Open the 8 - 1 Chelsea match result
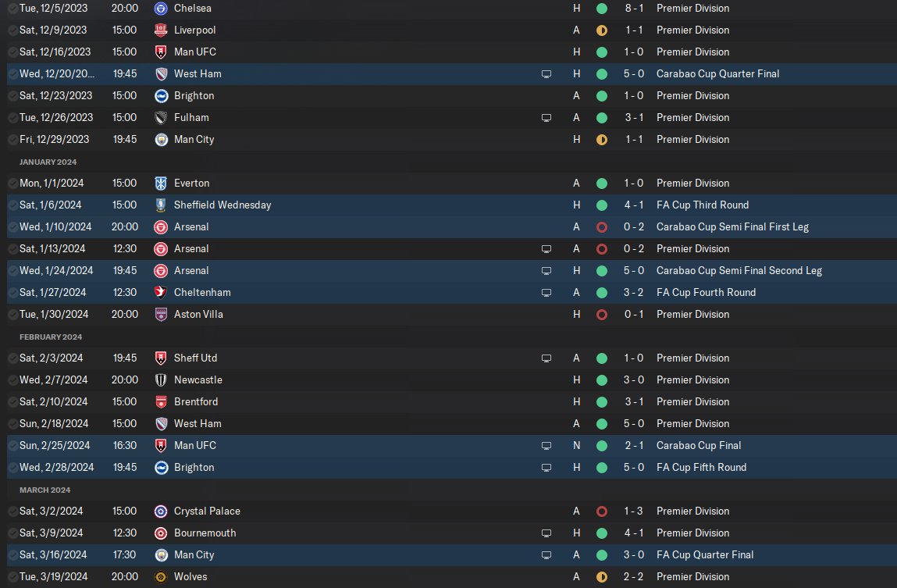 coord(634,9)
